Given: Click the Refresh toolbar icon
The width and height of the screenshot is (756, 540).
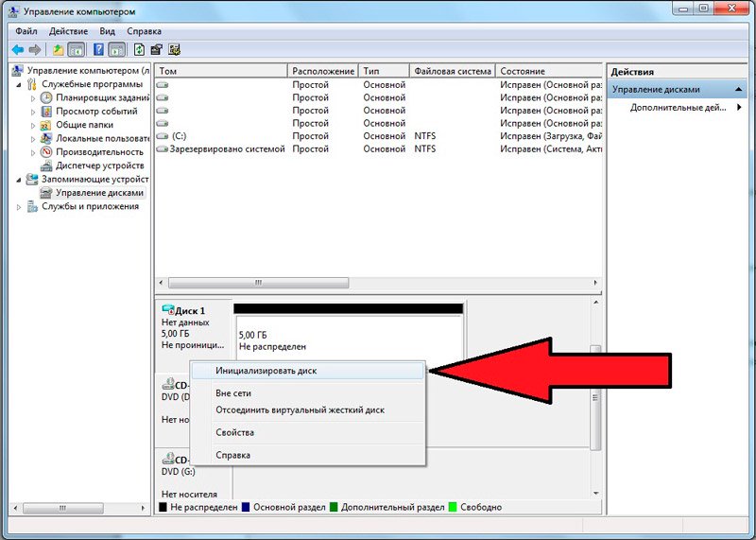Looking at the screenshot, I should click(x=139, y=50).
